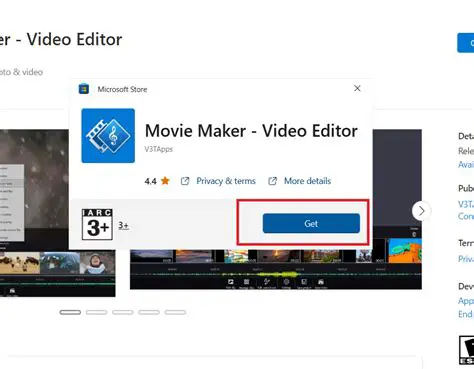The height and width of the screenshot is (369, 474).
Task: Click the blue button at top right of page
Action: (x=466, y=43)
